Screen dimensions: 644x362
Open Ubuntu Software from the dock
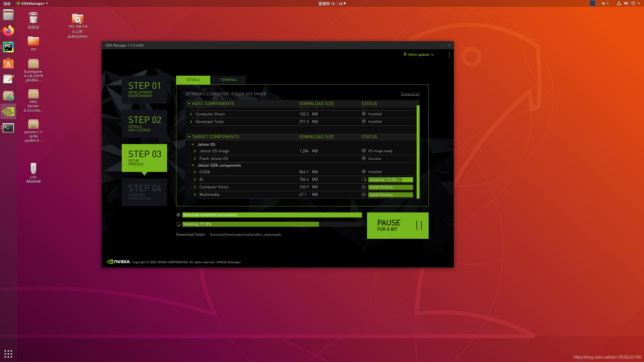point(8,63)
